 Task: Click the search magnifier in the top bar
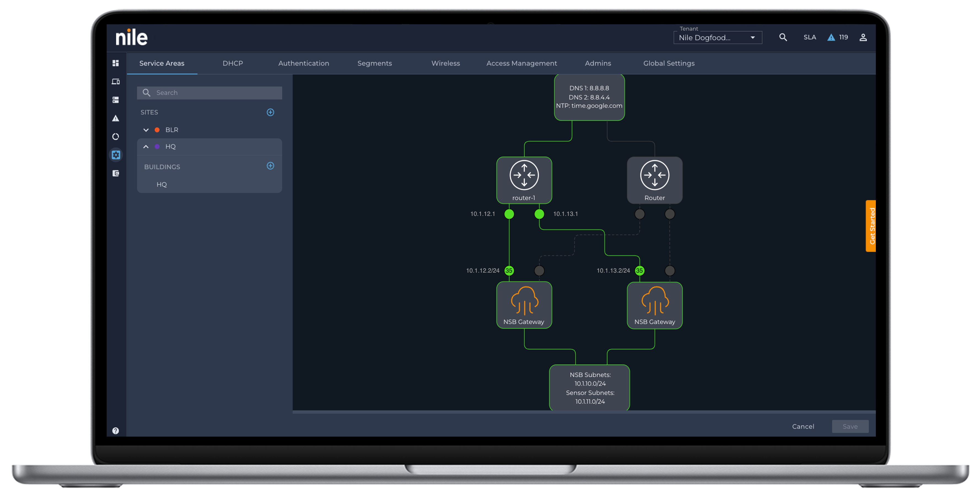[783, 37]
